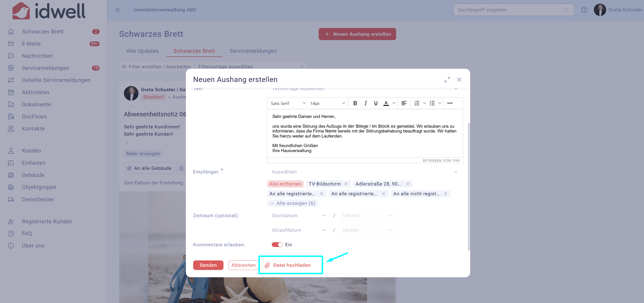Toggle Kommentare erlauben switch
Image resolution: width=644 pixels, height=303 pixels.
[277, 245]
